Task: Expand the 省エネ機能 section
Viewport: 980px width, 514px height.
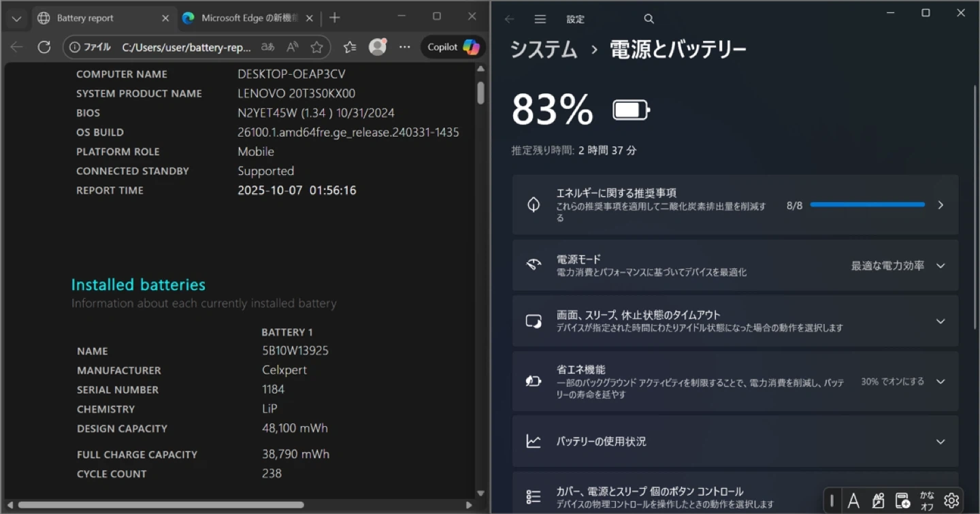Action: click(x=940, y=381)
